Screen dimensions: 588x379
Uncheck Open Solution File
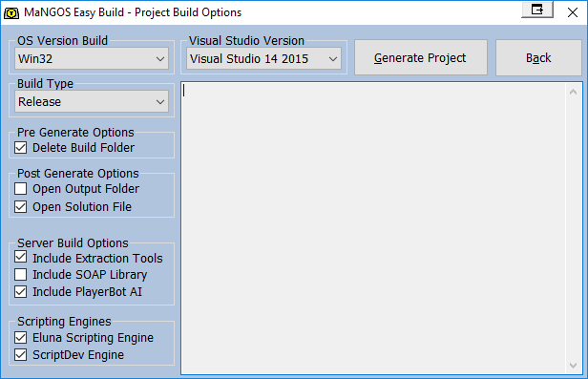pos(21,206)
